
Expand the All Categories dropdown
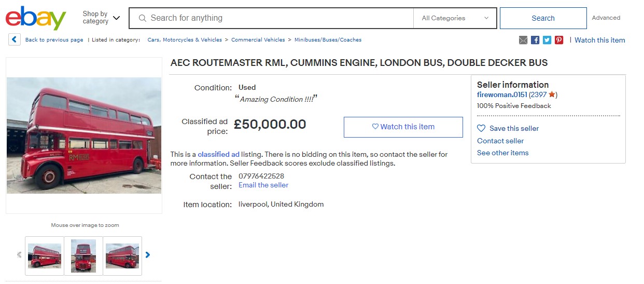[x=455, y=18]
